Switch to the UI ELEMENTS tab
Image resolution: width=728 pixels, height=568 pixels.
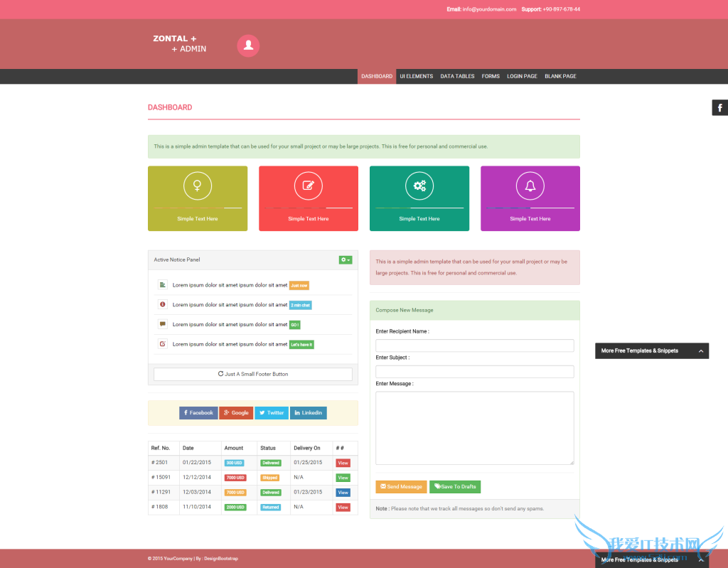click(x=416, y=76)
